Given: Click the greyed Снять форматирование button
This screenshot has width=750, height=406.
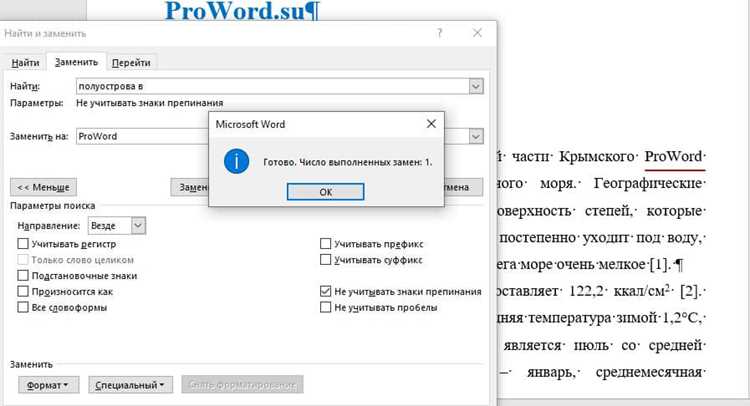Looking at the screenshot, I should point(242,384).
